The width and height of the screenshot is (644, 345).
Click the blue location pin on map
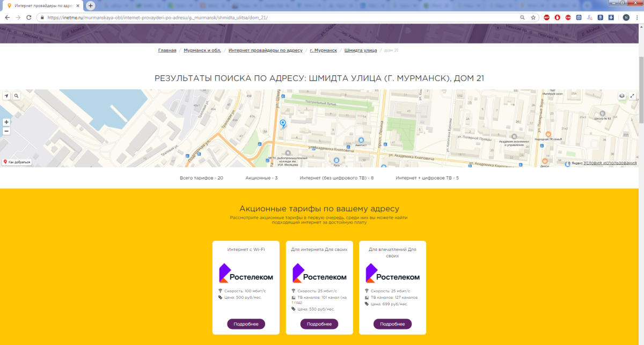pyautogui.click(x=283, y=124)
